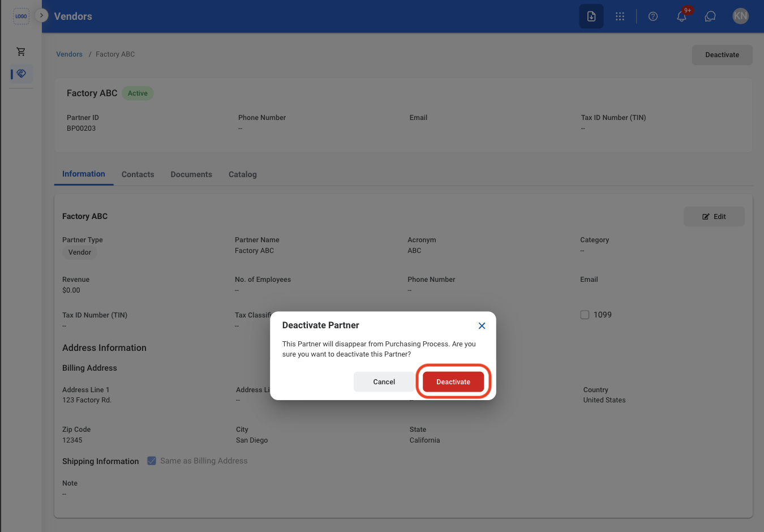Click the Address Information heading

pyautogui.click(x=104, y=348)
